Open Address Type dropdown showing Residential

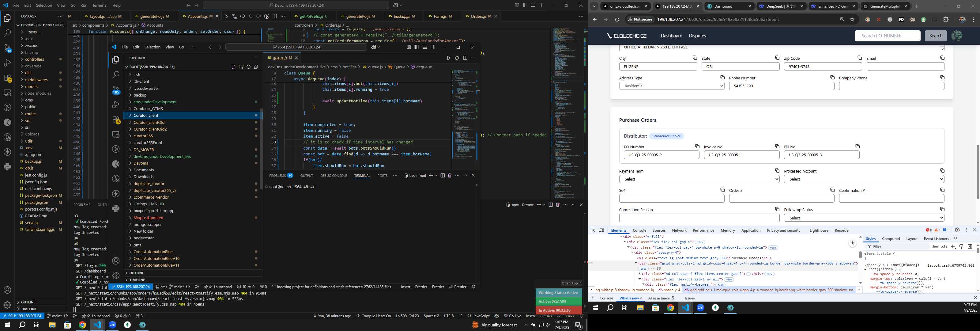pyautogui.click(x=672, y=86)
